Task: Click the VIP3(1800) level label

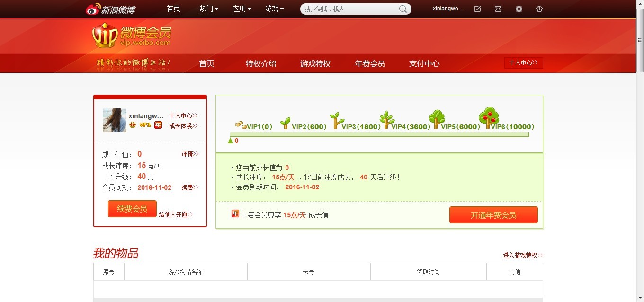Action: (361, 127)
